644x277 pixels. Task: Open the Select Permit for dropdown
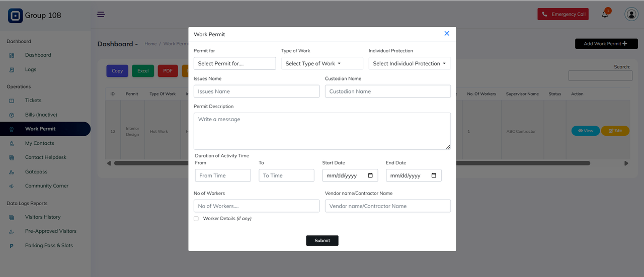pos(234,63)
